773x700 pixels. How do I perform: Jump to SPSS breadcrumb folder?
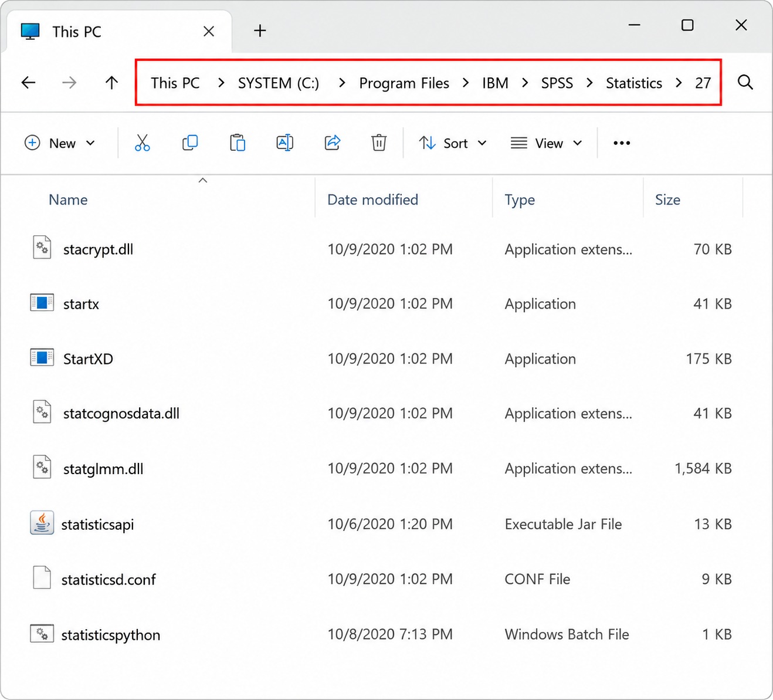(557, 83)
